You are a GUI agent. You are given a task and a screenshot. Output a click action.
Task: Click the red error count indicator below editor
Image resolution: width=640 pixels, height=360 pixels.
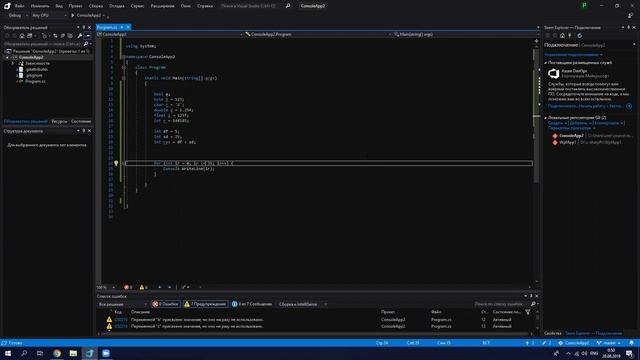[x=128, y=287]
